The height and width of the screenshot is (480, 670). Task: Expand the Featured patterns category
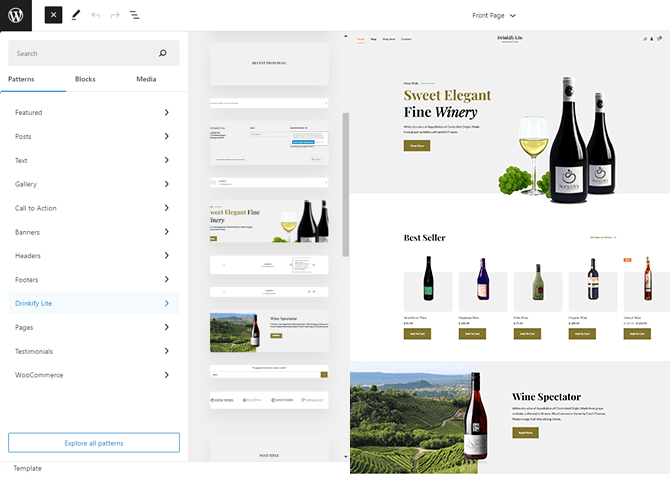93,112
